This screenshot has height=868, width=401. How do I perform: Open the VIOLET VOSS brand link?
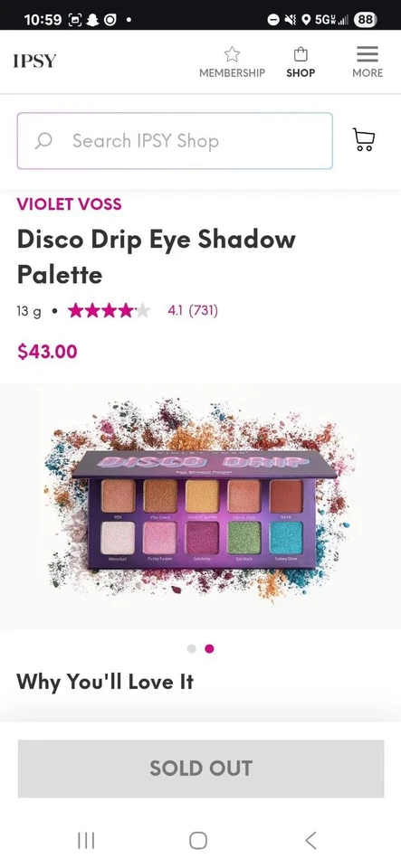pos(69,203)
